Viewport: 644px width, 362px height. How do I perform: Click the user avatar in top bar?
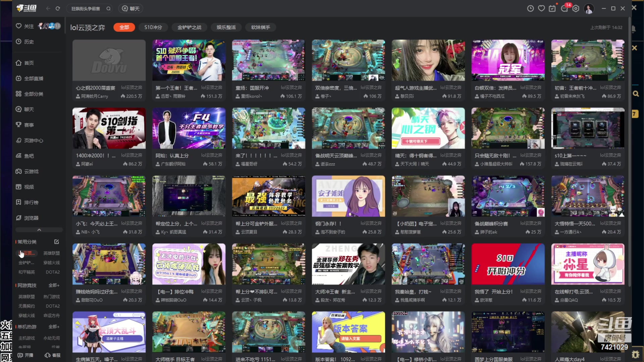(589, 9)
